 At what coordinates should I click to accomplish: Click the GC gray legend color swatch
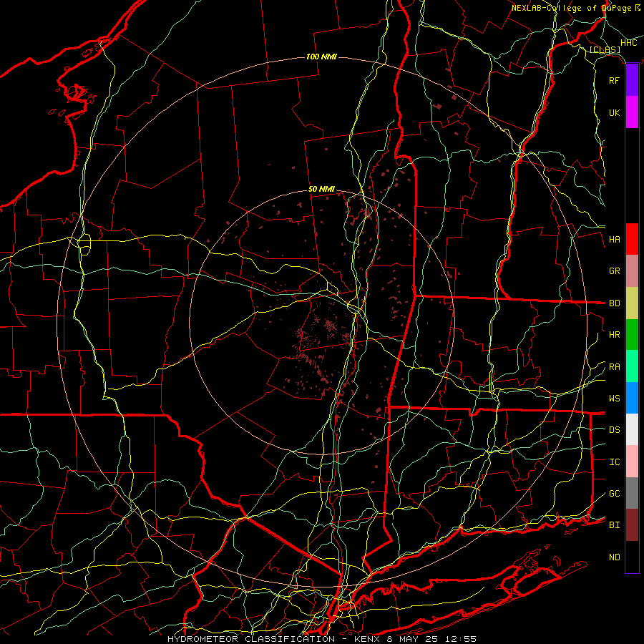pyautogui.click(x=632, y=493)
